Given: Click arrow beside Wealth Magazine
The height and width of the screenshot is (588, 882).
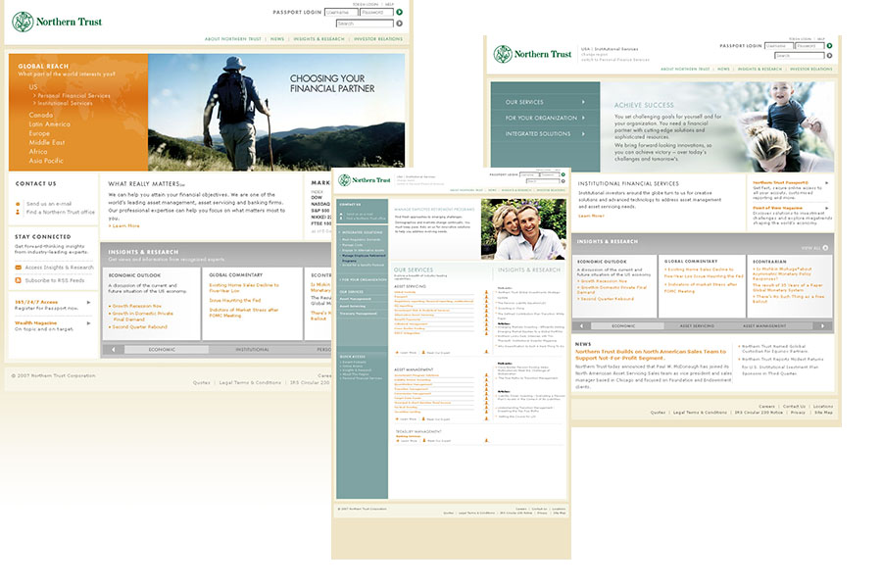Looking at the screenshot, I should (88, 323).
